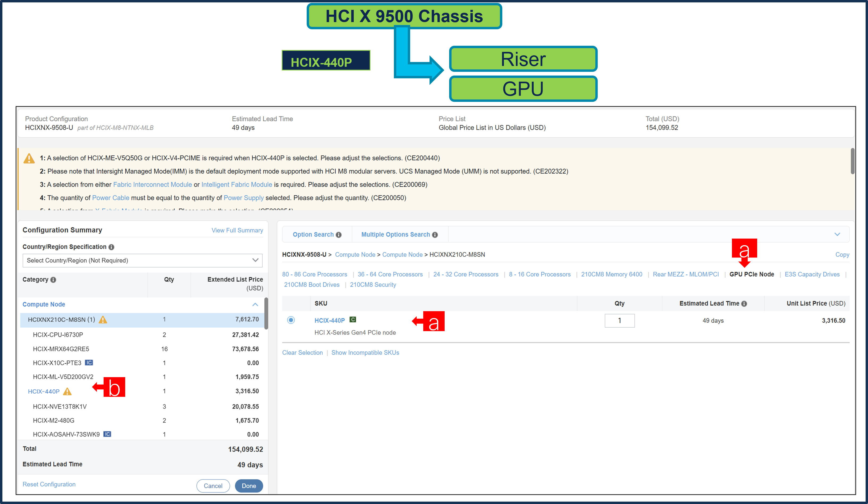Click the C badge next to HCIX-440P SKU

(352, 320)
